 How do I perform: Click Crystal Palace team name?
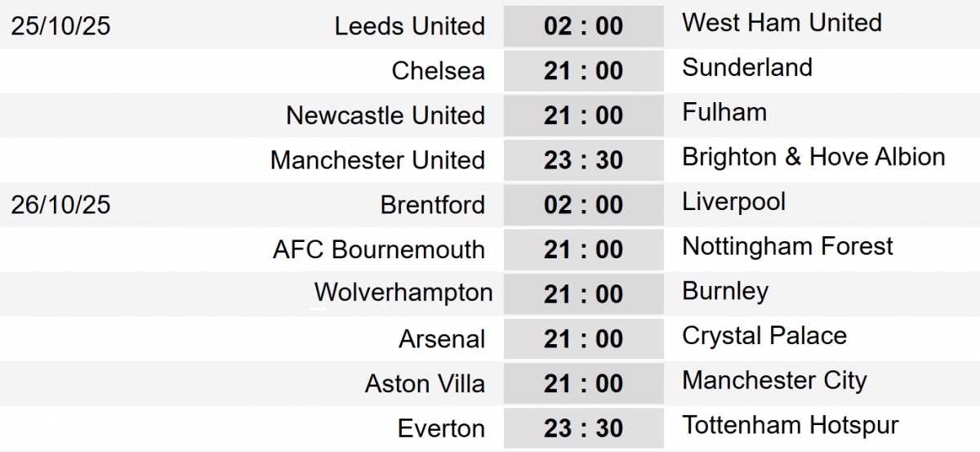(764, 335)
